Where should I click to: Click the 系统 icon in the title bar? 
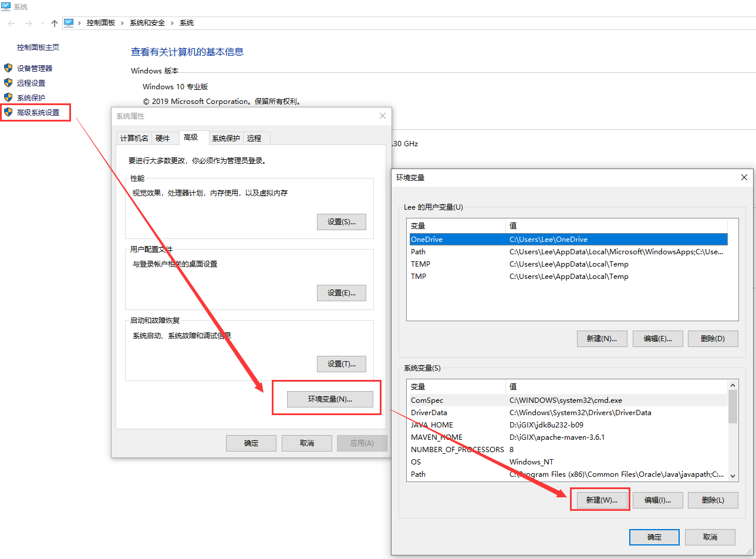click(x=6, y=8)
